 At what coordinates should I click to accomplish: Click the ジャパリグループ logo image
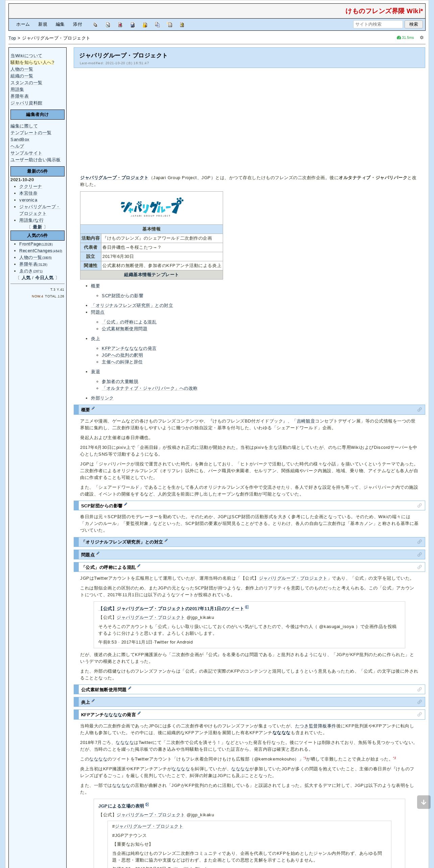click(x=151, y=208)
